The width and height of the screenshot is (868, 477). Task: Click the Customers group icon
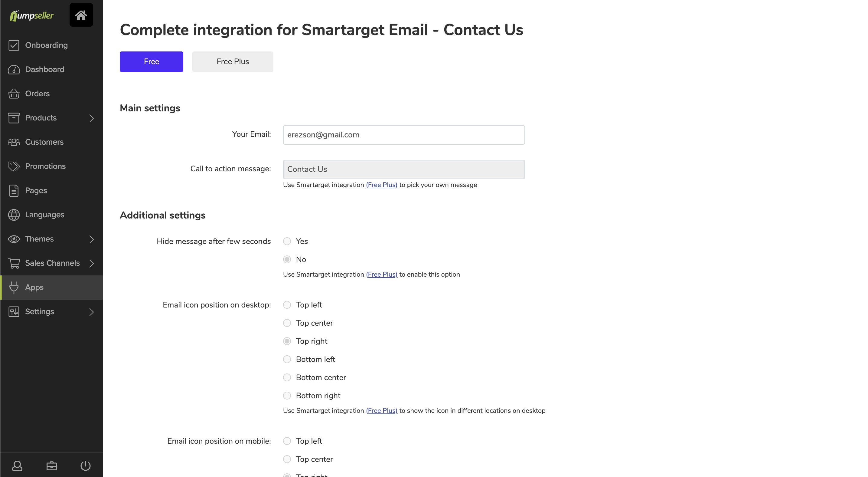(14, 142)
